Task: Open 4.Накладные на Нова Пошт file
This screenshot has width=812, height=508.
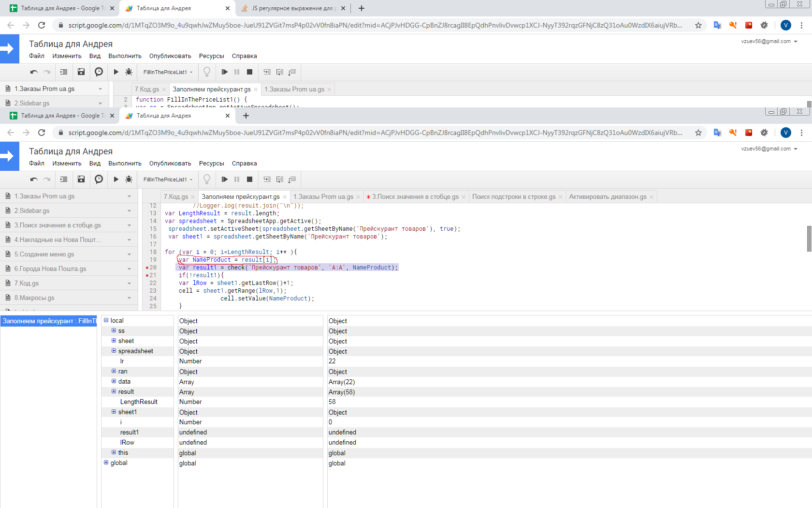Action: [58, 240]
